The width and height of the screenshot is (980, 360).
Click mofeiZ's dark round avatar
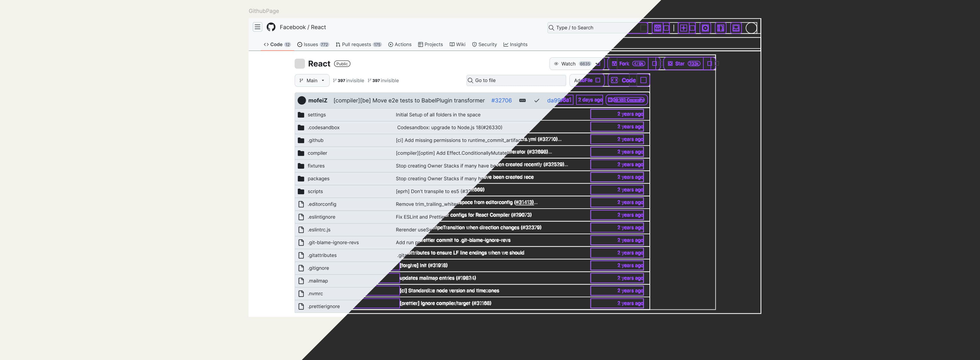(x=302, y=101)
